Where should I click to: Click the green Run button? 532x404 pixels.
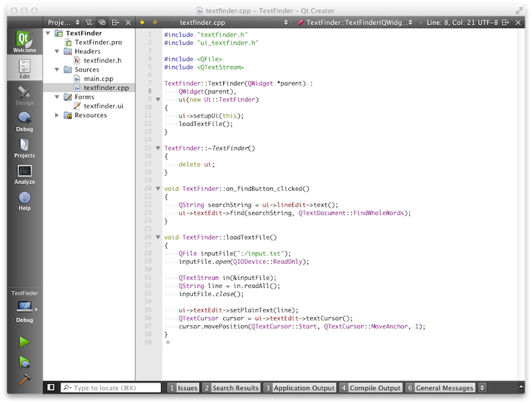[x=24, y=342]
